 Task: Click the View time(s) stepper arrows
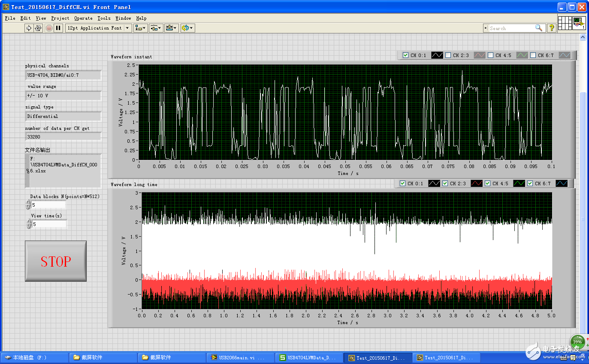click(29, 224)
